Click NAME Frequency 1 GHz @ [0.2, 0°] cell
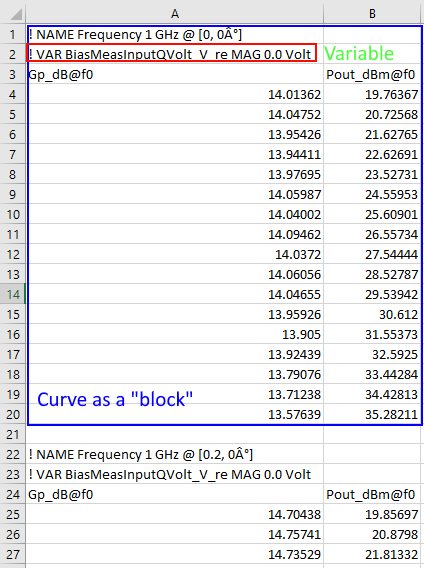The image size is (424, 568). (175, 454)
